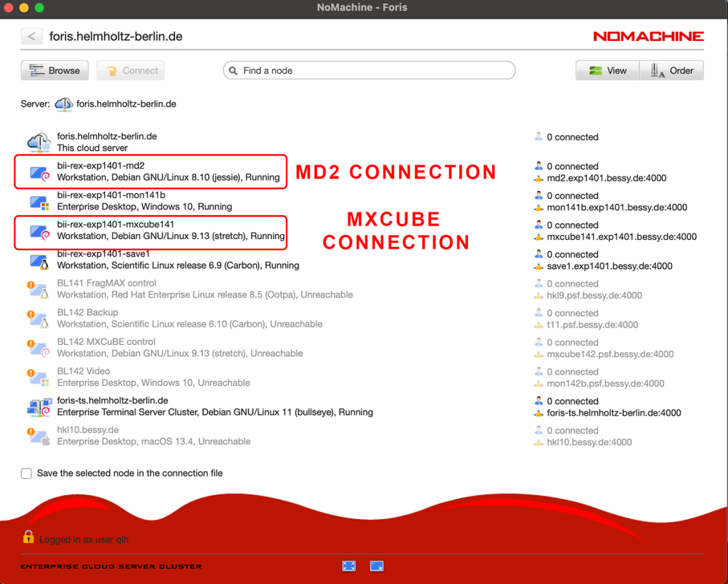Select bii-rex-exp1401-save1 node name
Viewport: 728px width, 584px height.
point(103,254)
